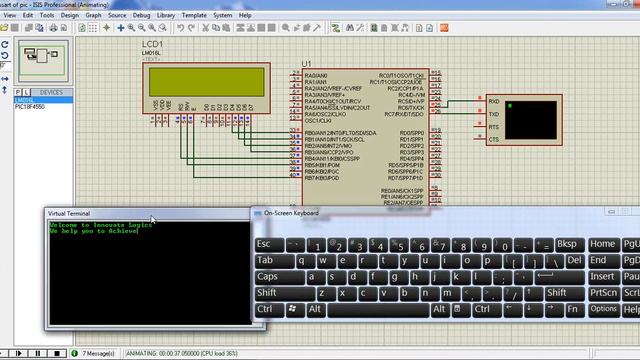Image resolution: width=640 pixels, height=360 pixels.
Task: Toggle left Alt key on On-Screen Keyboard
Action: (316, 309)
